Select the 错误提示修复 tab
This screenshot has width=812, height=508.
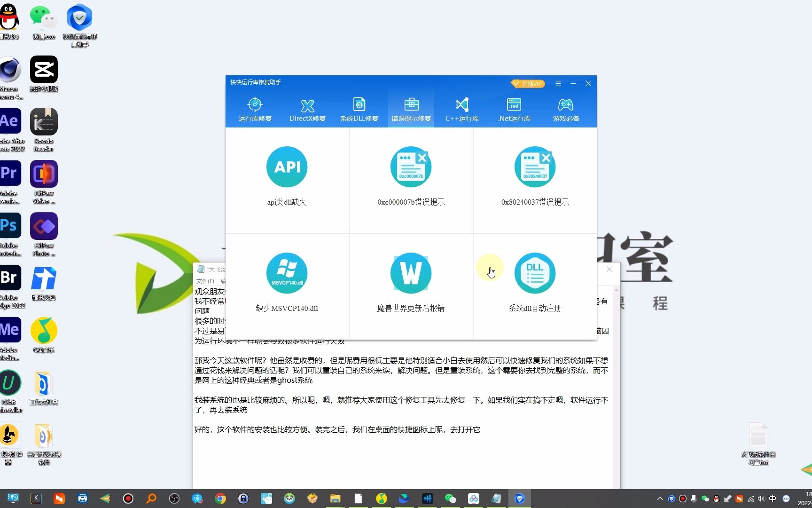[411, 110]
